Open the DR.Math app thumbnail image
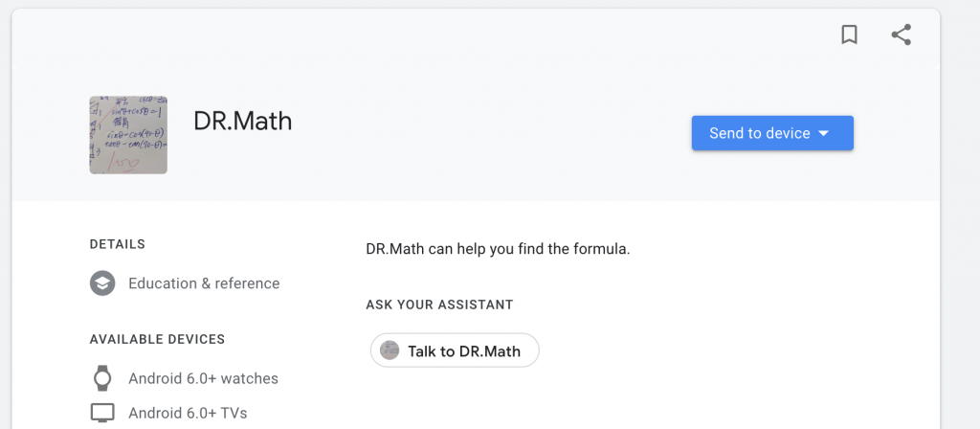Viewport: 980px width, 429px height. pyautogui.click(x=128, y=135)
